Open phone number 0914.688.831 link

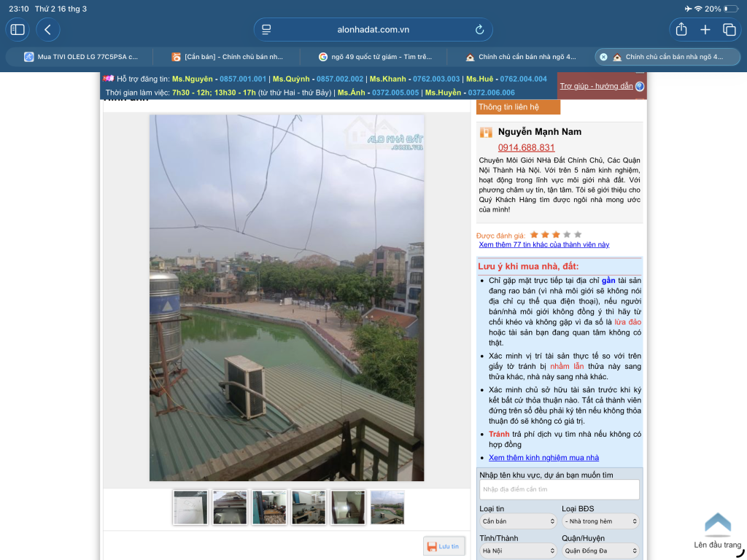click(527, 147)
